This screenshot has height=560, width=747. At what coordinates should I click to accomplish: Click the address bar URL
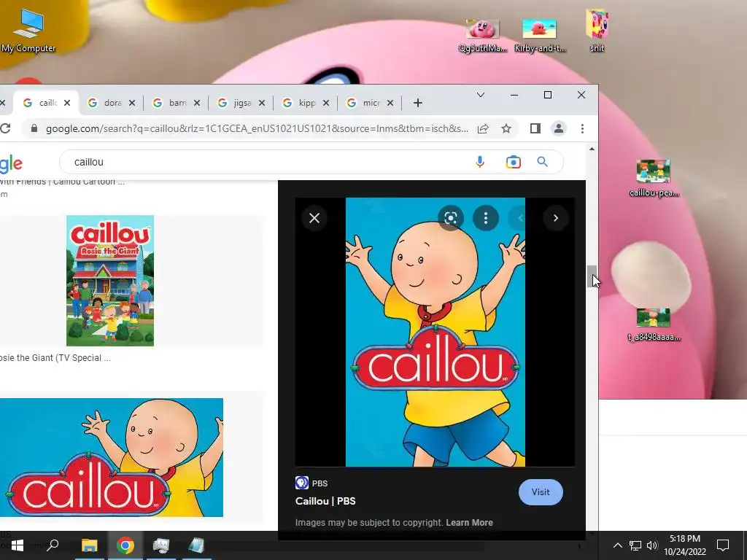tap(256, 128)
